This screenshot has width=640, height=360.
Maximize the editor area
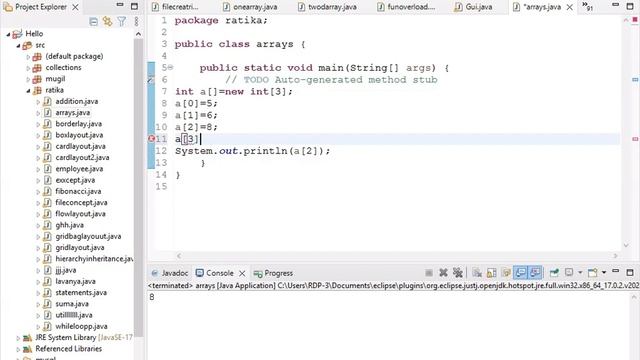(630, 6)
